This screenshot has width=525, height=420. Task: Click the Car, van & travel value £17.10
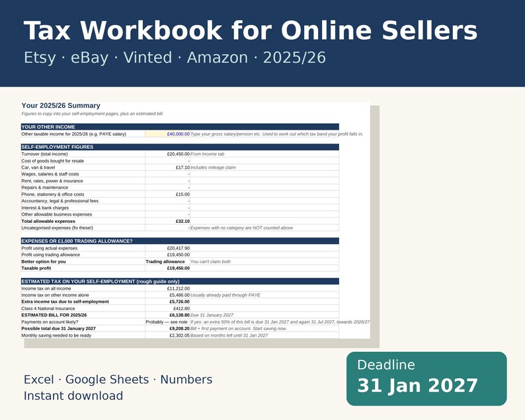(x=182, y=167)
